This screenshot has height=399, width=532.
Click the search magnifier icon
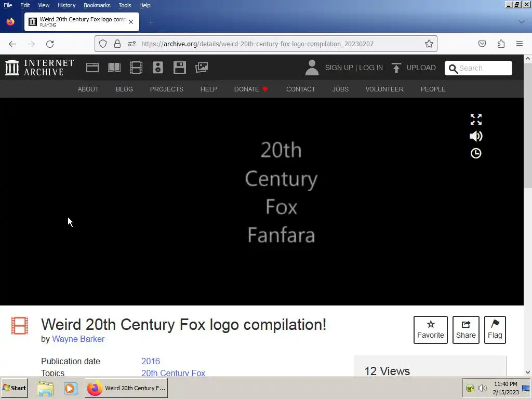click(x=453, y=69)
